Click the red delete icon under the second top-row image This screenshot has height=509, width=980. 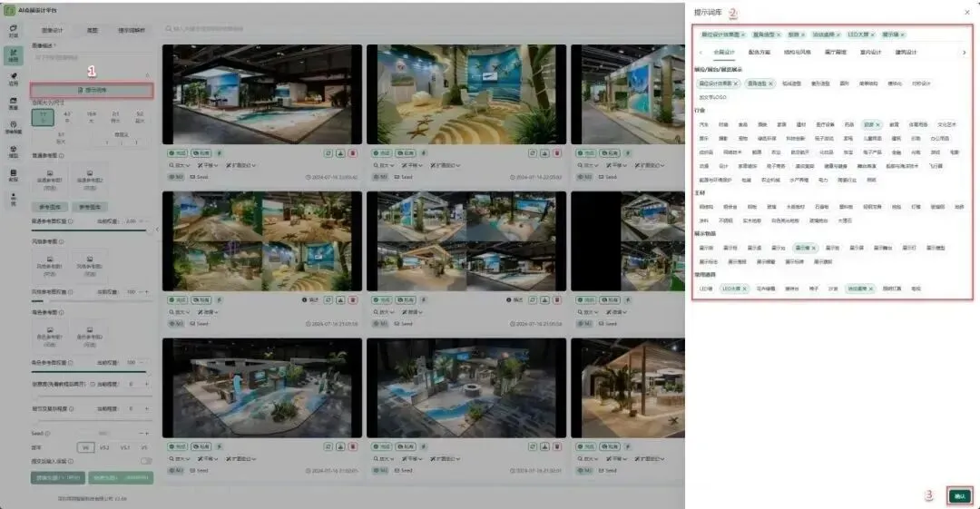pos(557,153)
